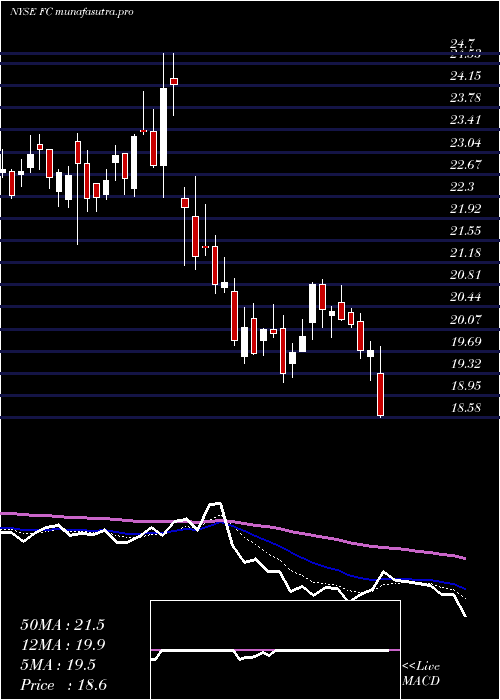Viewport: 500px width, 700px height.
Task: Click the last red candlestick near 18.58
Action: pyautogui.click(x=381, y=395)
